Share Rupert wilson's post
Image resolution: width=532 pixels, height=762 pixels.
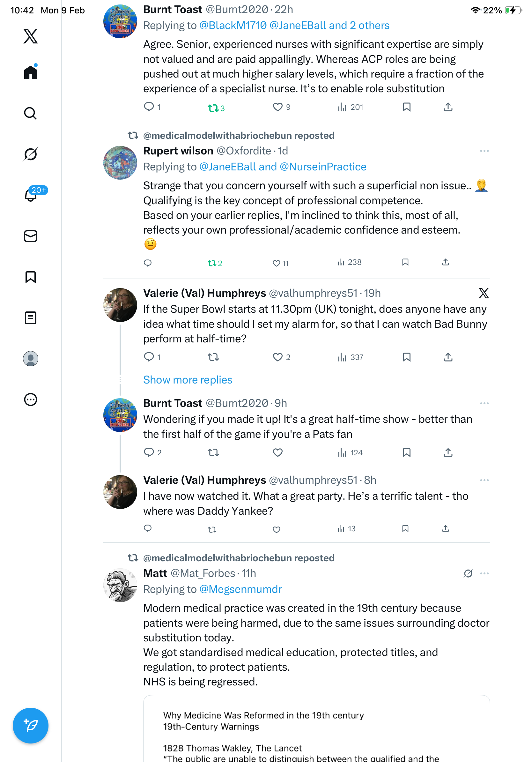[445, 262]
